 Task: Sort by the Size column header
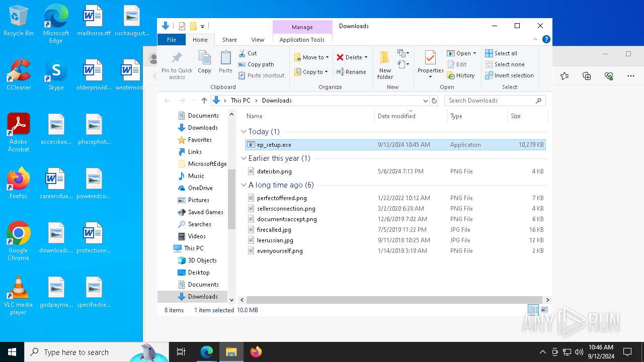tap(526, 116)
